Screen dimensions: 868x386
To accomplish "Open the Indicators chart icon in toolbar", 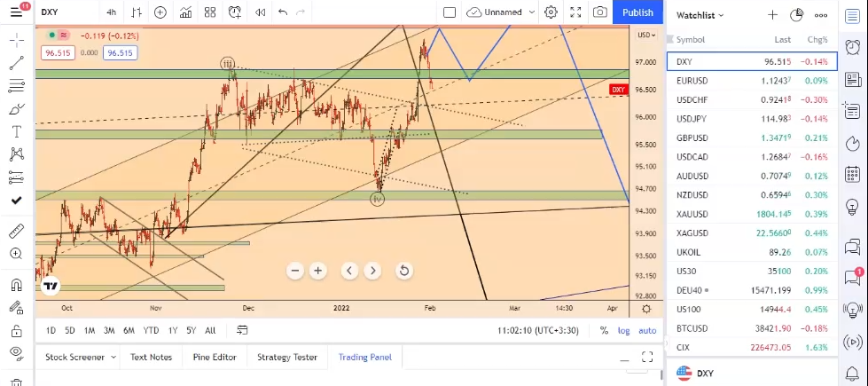I will tap(184, 12).
